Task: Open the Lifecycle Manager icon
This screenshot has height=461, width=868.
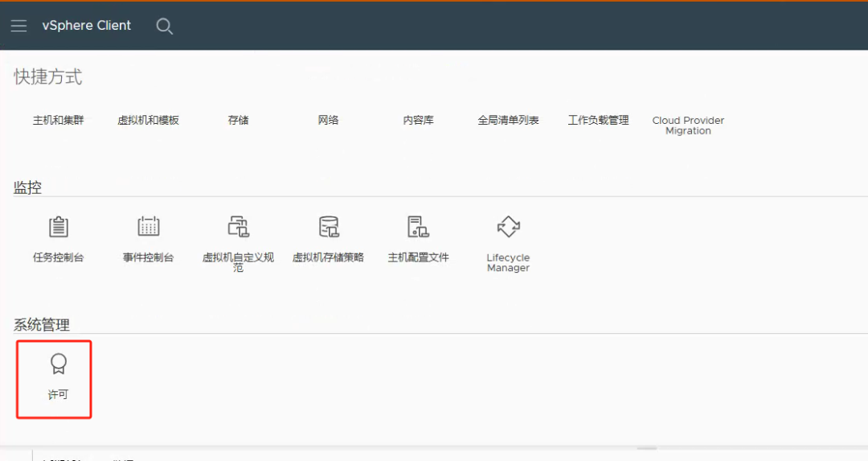Action: click(x=508, y=227)
